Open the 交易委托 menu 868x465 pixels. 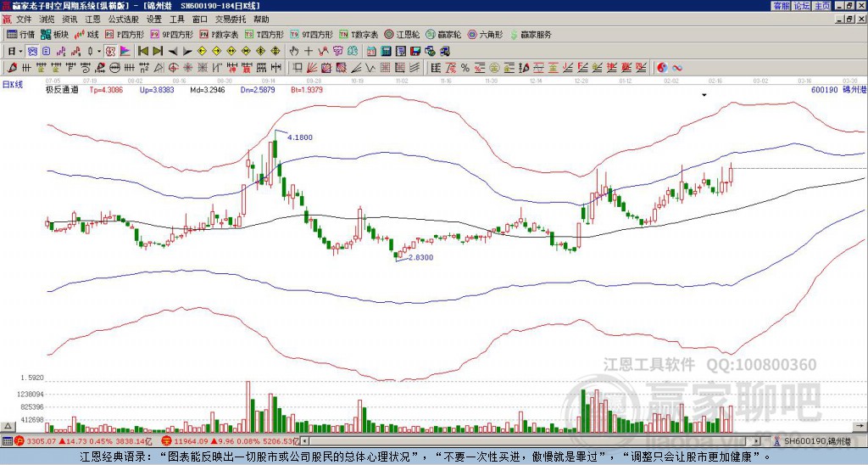click(231, 19)
